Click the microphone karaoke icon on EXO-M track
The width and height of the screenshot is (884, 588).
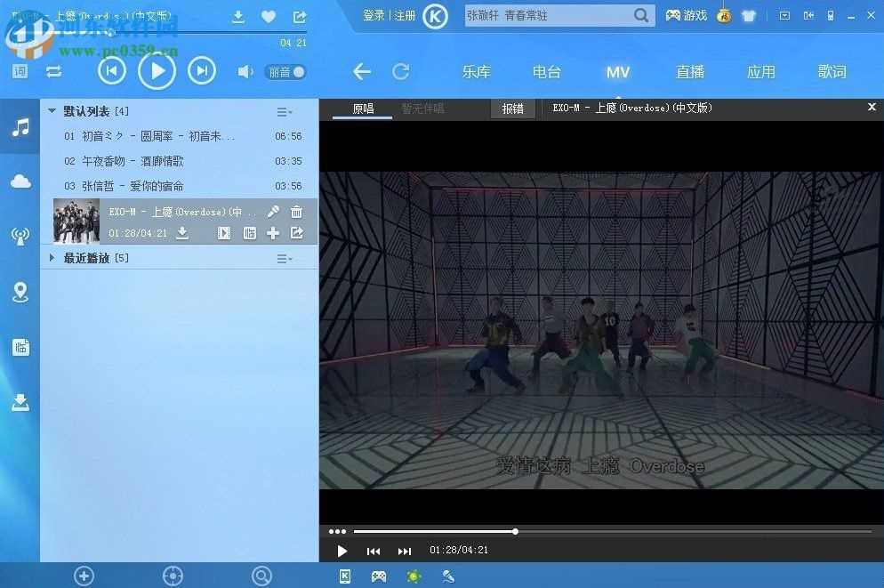[273, 212]
